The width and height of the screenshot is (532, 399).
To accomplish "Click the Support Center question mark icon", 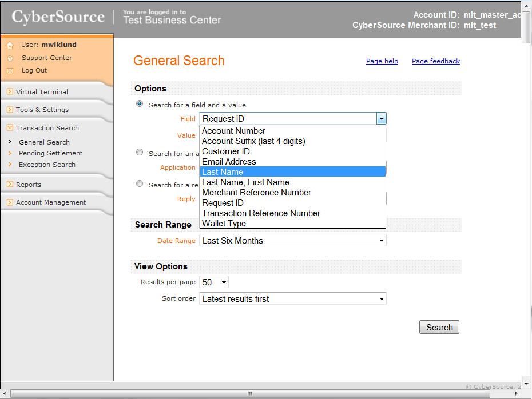I will (x=10, y=58).
